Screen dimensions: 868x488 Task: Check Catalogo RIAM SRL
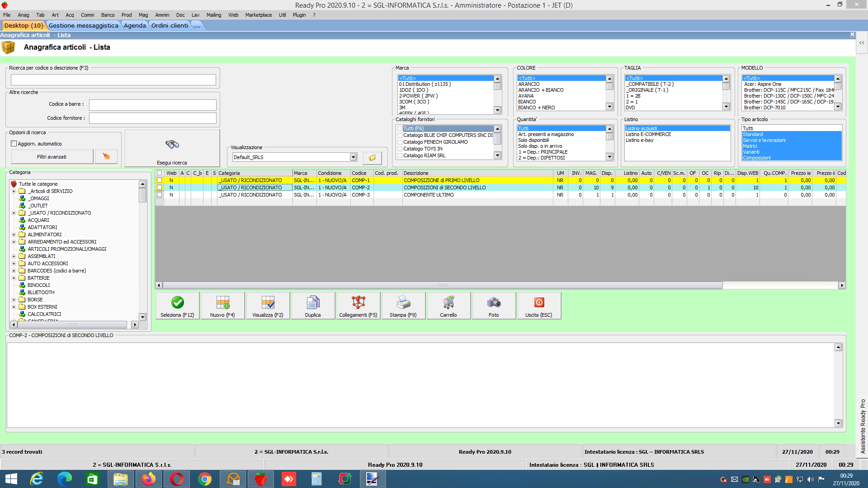click(400, 156)
